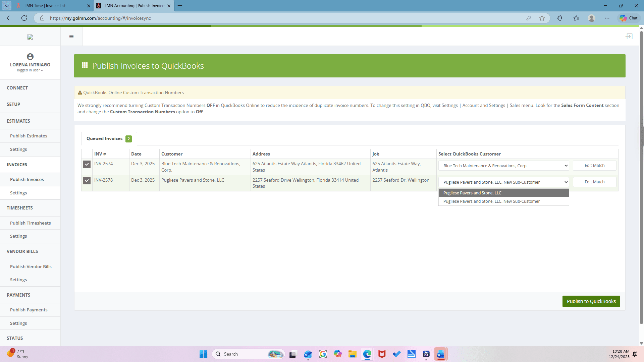644x362 pixels.
Task: Click the Windows taskbar Search box
Action: [x=248, y=354]
